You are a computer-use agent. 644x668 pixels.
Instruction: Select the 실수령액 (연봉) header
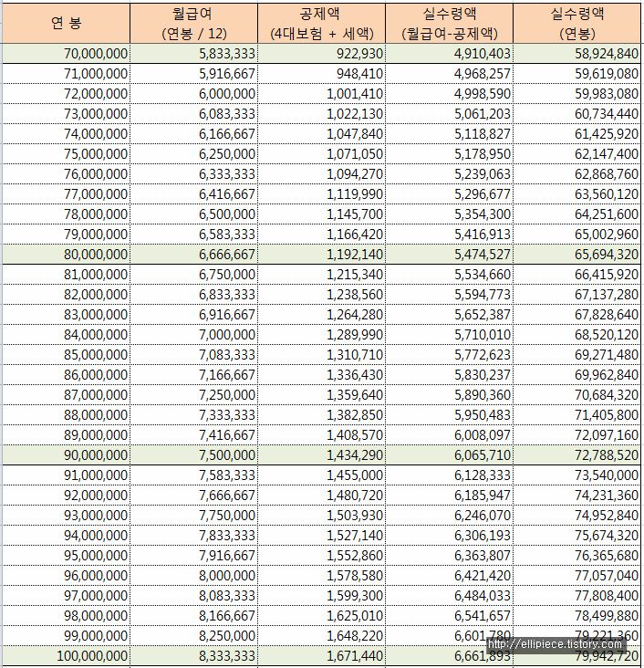coord(577,23)
